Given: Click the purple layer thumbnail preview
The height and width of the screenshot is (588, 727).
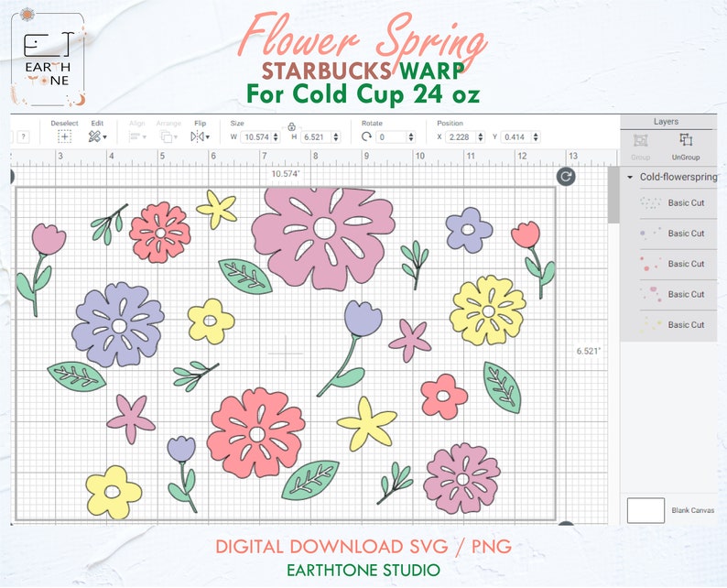Looking at the screenshot, I should point(650,234).
